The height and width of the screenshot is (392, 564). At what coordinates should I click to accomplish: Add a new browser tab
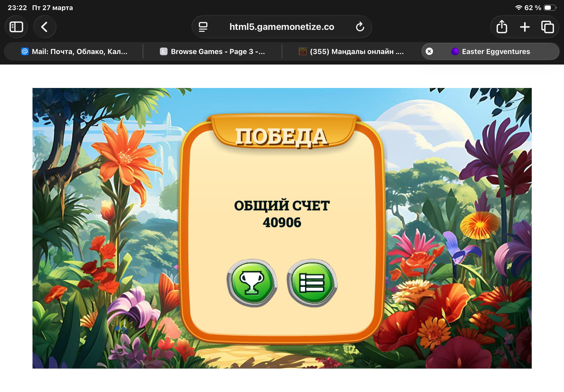pos(525,27)
